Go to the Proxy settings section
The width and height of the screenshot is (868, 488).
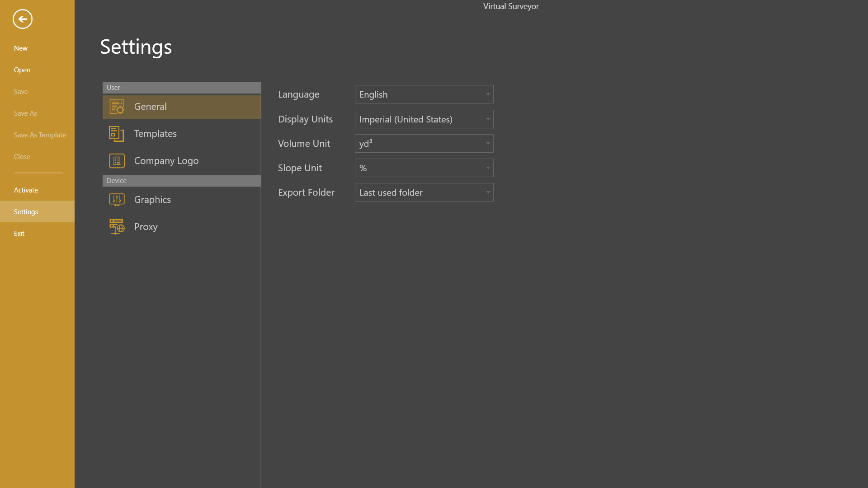tap(146, 227)
